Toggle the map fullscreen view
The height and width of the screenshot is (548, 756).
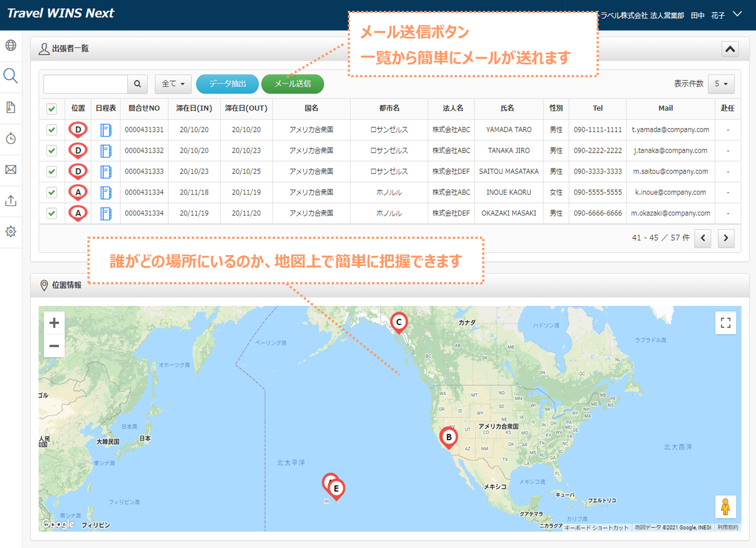click(x=726, y=323)
